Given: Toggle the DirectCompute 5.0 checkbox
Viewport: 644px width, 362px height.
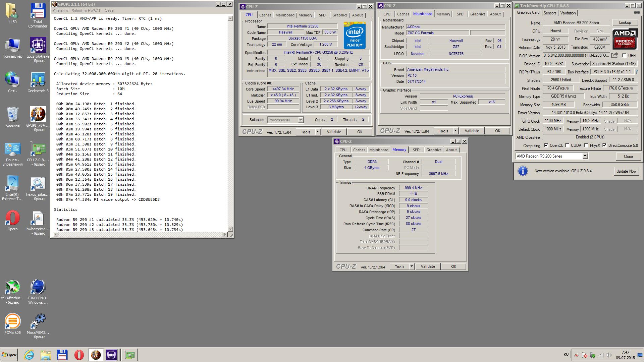Looking at the screenshot, I should coord(604,145).
